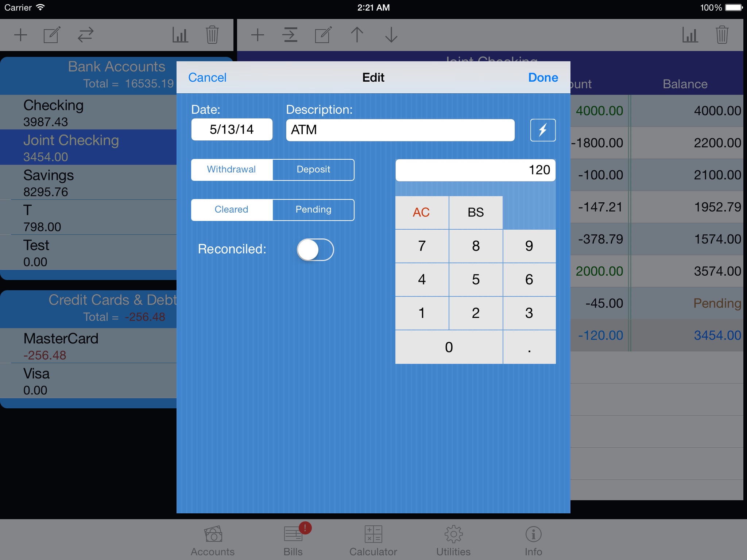Tap Cancel to discard changes
The width and height of the screenshot is (747, 560).
(x=208, y=77)
